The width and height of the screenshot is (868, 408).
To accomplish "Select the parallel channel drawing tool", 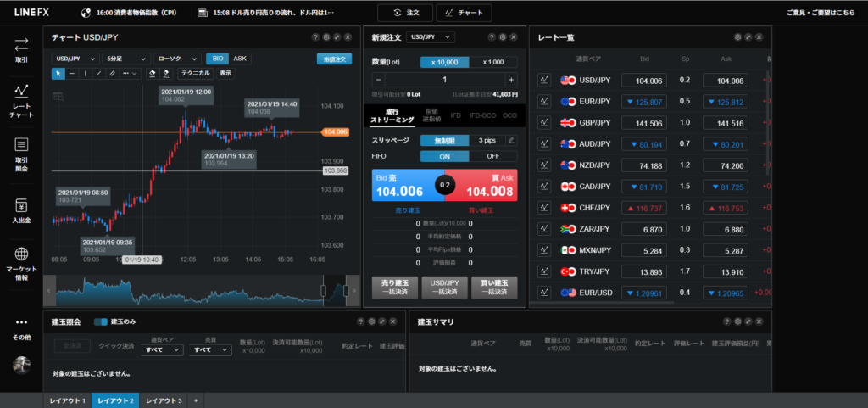I will 112,73.
